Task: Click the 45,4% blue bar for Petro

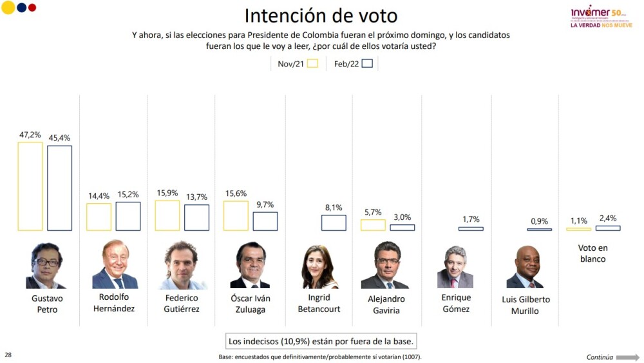Action: [x=59, y=188]
